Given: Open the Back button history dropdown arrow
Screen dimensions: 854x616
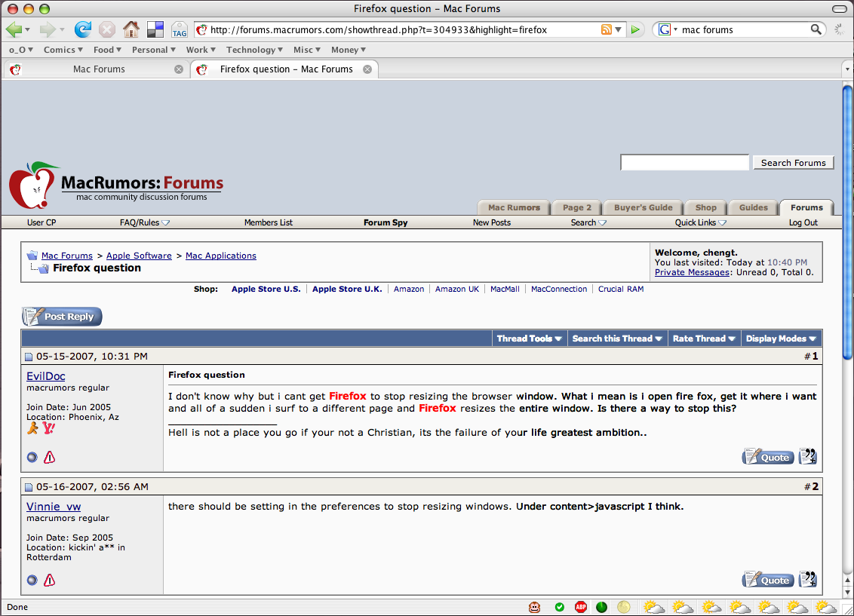Looking at the screenshot, I should point(27,30).
